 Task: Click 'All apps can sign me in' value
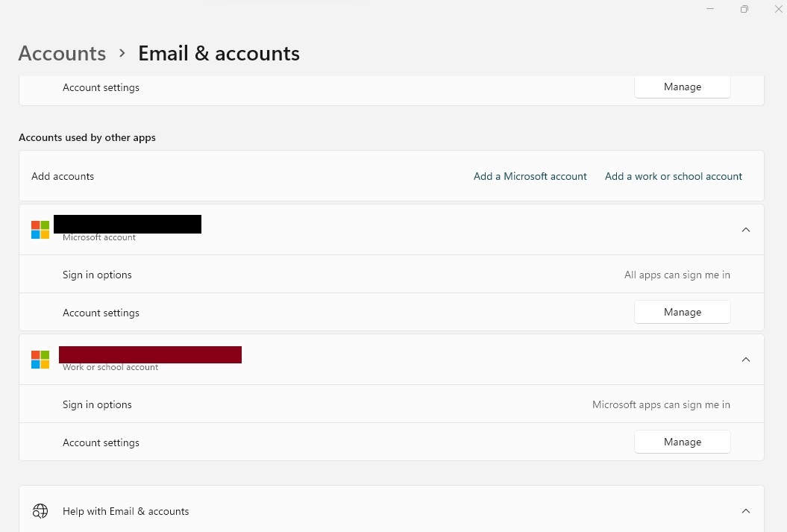pyautogui.click(x=677, y=275)
